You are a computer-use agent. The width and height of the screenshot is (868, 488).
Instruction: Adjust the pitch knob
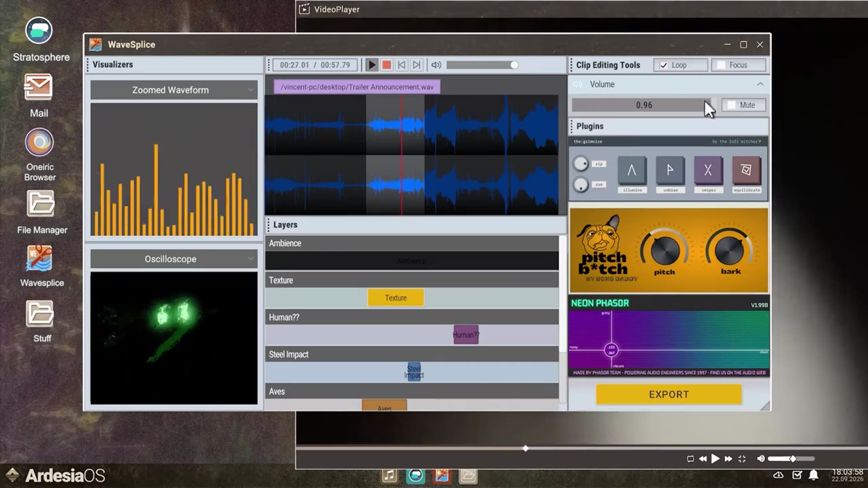click(665, 250)
